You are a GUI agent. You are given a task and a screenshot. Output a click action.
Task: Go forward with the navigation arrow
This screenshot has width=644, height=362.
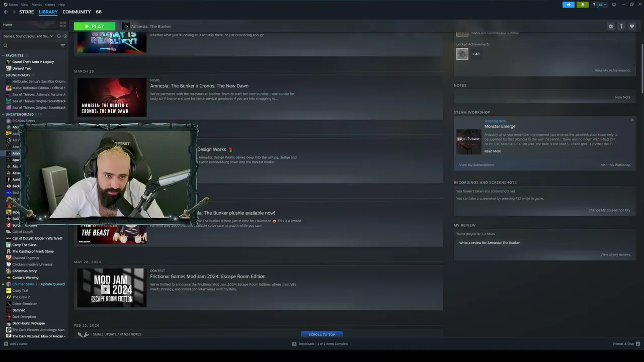pyautogui.click(x=14, y=12)
